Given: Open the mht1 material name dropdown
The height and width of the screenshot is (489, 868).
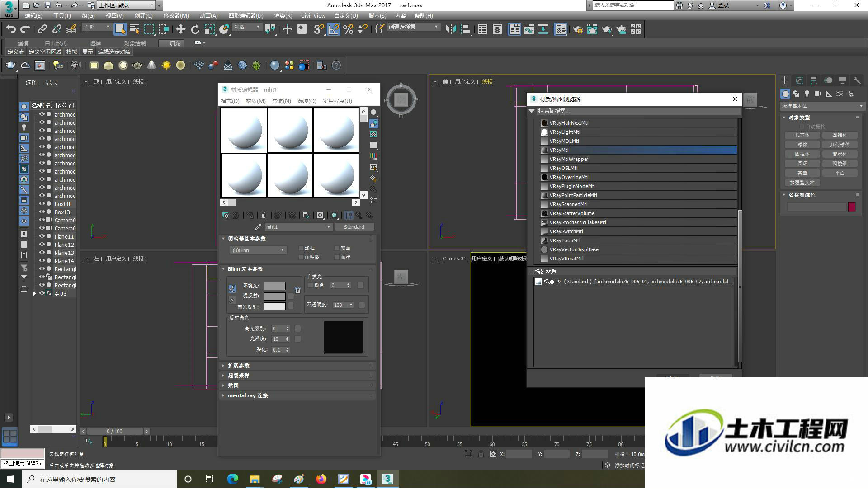Looking at the screenshot, I should 298,227.
